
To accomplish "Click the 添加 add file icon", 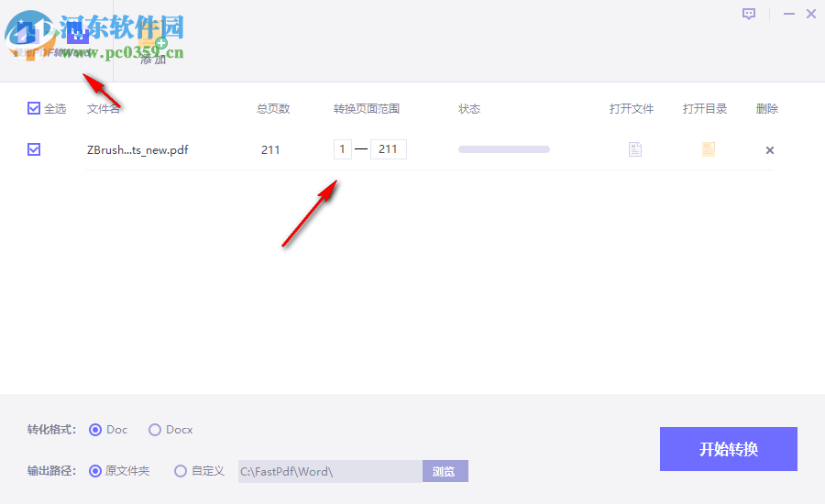I will pos(153,45).
